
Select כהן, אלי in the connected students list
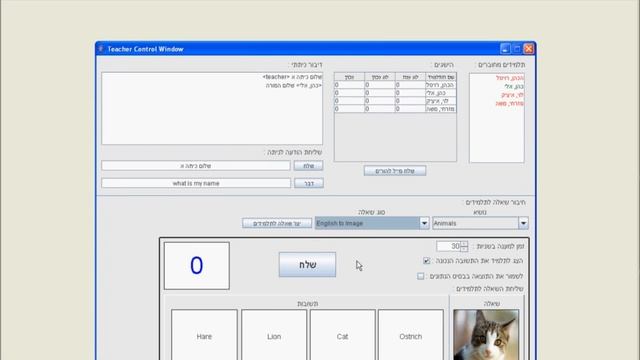click(x=514, y=86)
